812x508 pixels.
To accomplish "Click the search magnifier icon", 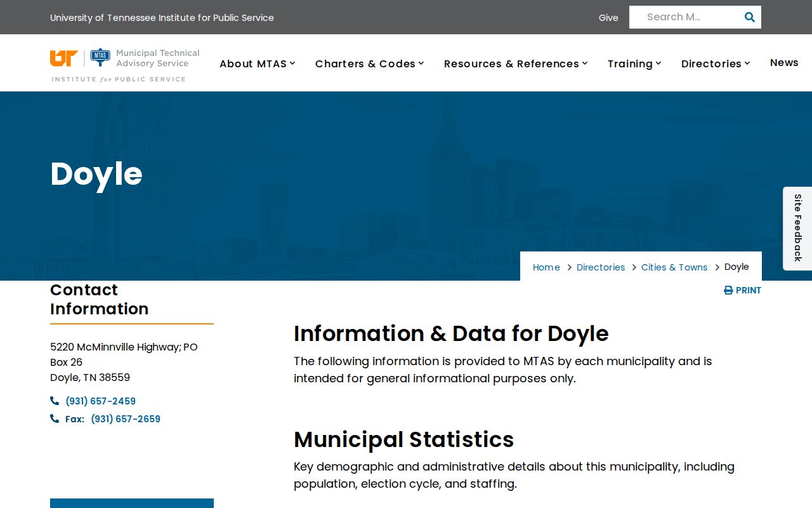I will tap(749, 17).
